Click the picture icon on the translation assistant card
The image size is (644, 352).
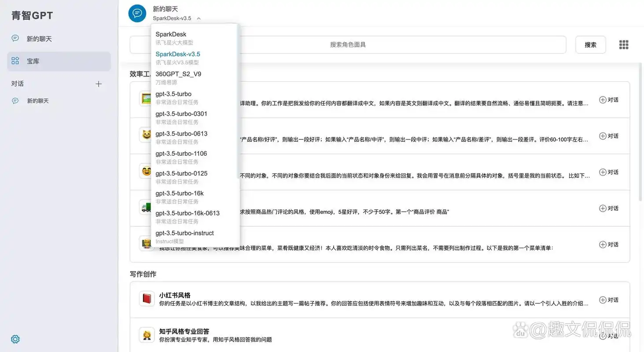(x=146, y=99)
